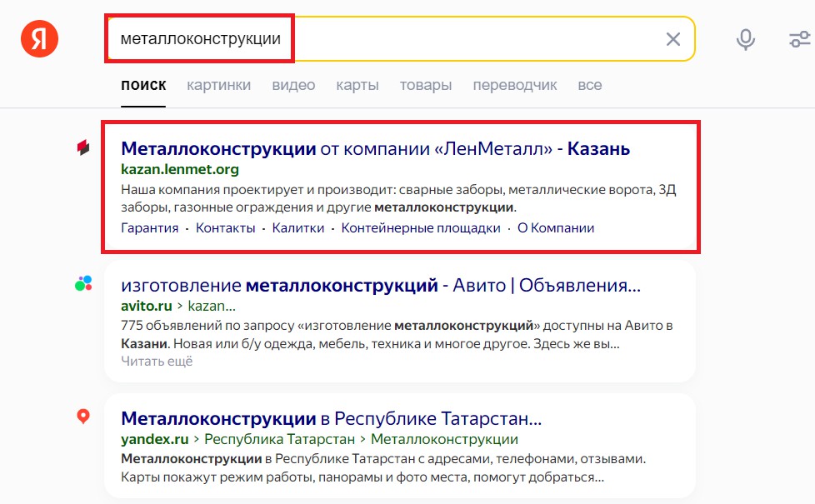Open the Контейнерные площадки sitelink
Image resolution: width=815 pixels, height=504 pixels.
click(x=421, y=228)
